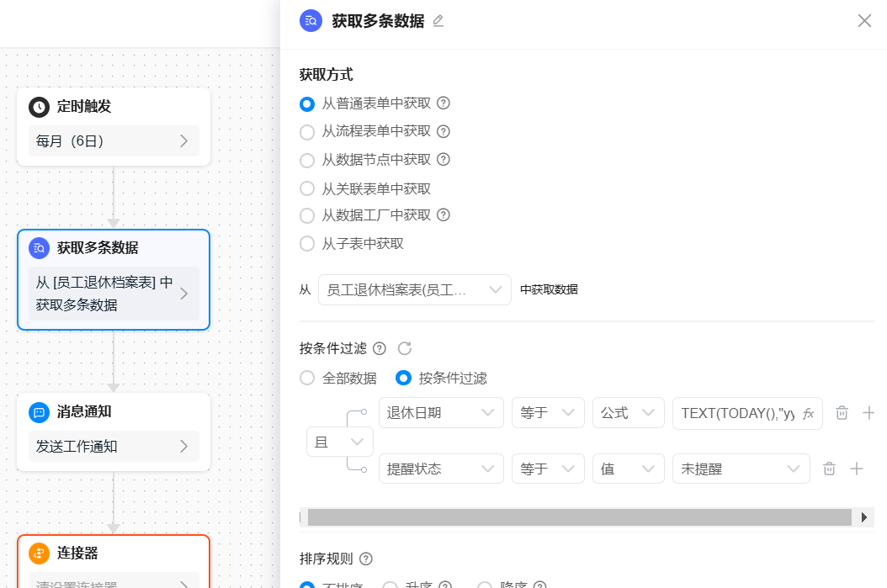
Task: Open help icon next to 从数据工厂中获取
Action: click(x=443, y=215)
